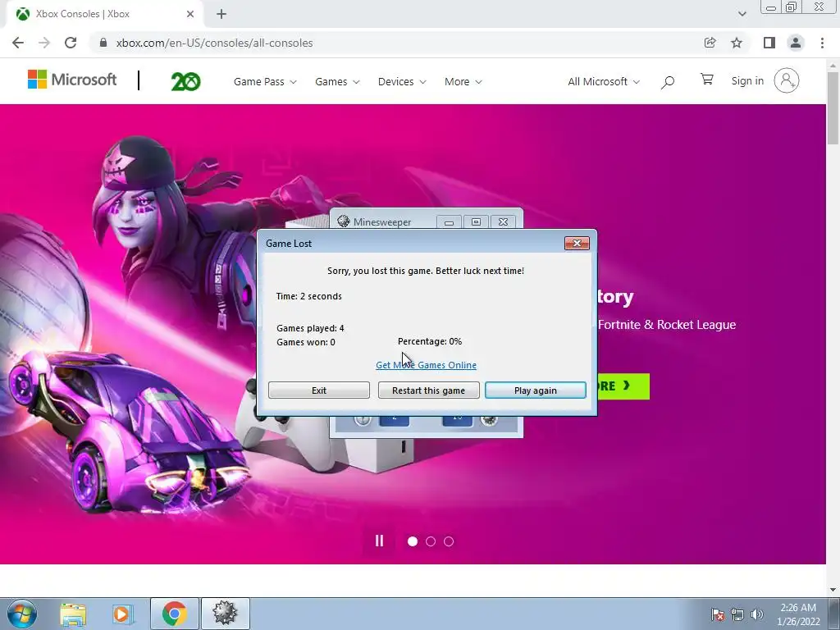Image resolution: width=840 pixels, height=630 pixels.
Task: Click the Microsoft logo
Action: pyautogui.click(x=72, y=80)
